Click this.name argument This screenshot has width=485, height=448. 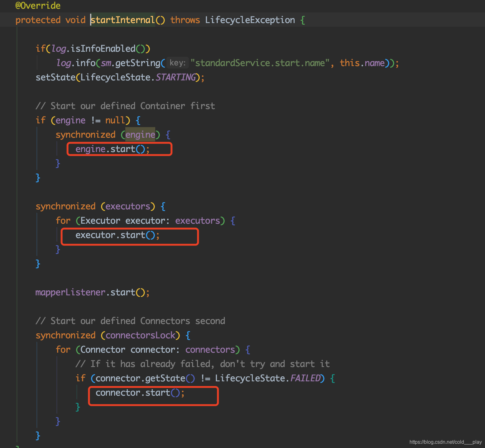(362, 63)
